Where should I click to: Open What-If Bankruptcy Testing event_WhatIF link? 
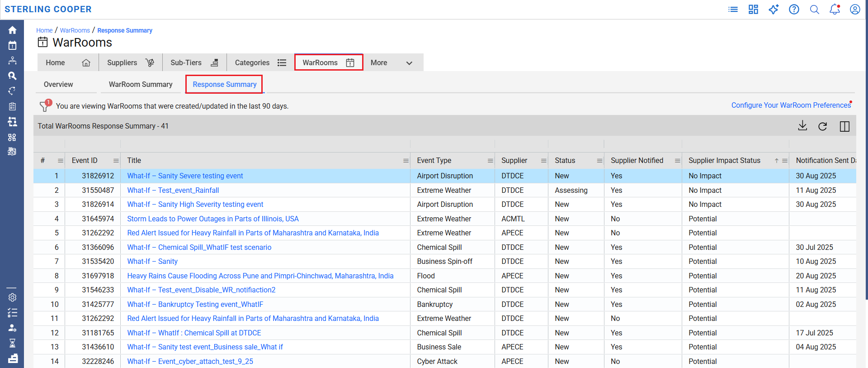coord(195,304)
